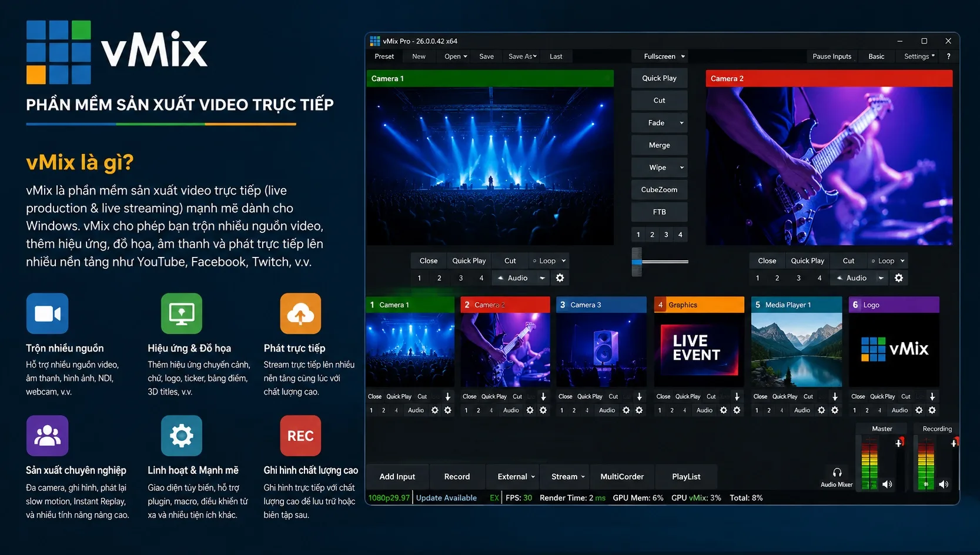The image size is (980, 555).
Task: Mute the Recording bus speaker icon
Action: 944,484
